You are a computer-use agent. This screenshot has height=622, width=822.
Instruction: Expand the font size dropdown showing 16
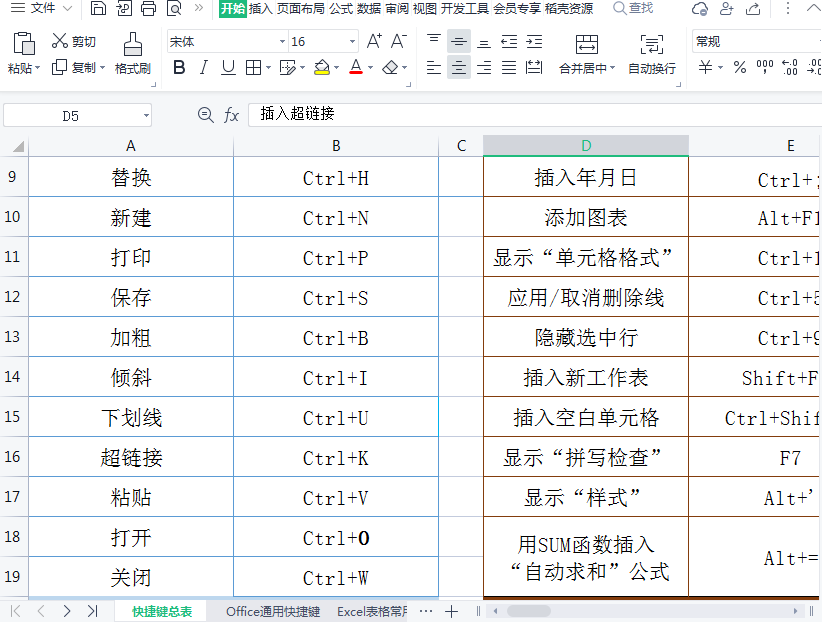pyautogui.click(x=352, y=42)
